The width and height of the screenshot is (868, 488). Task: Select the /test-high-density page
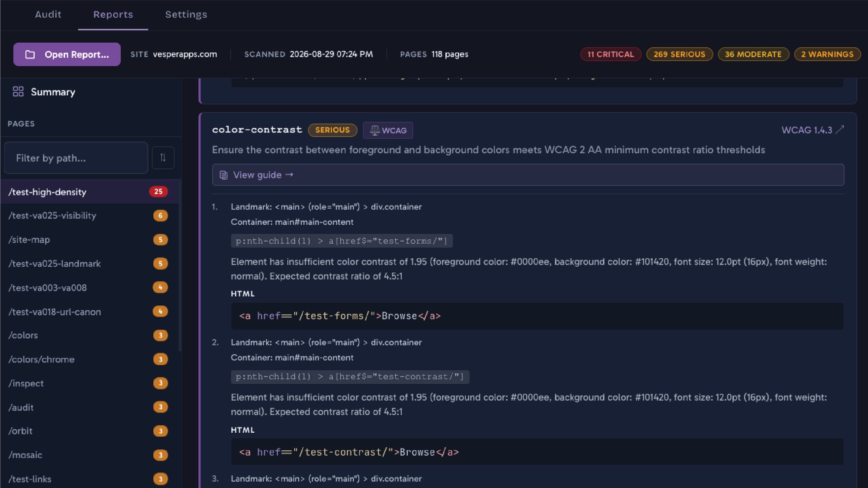pos(89,191)
